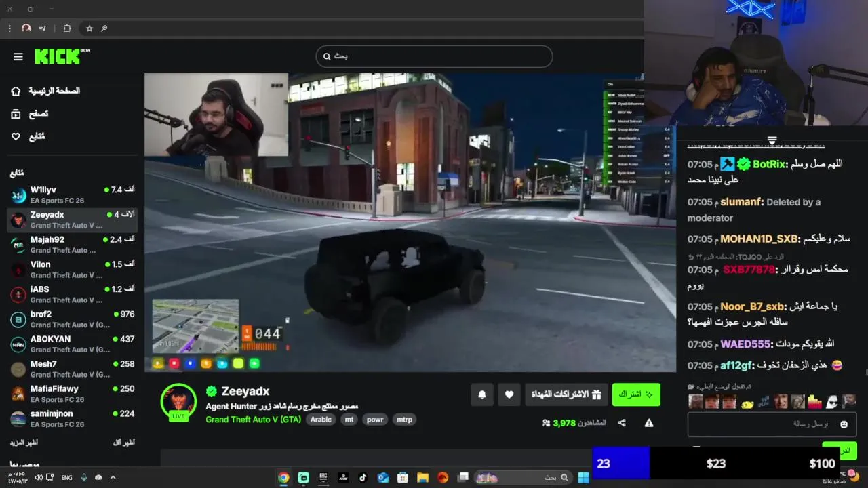868x488 pixels.
Task: Open W1llyv channel in sidebar
Action: pyautogui.click(x=72, y=195)
